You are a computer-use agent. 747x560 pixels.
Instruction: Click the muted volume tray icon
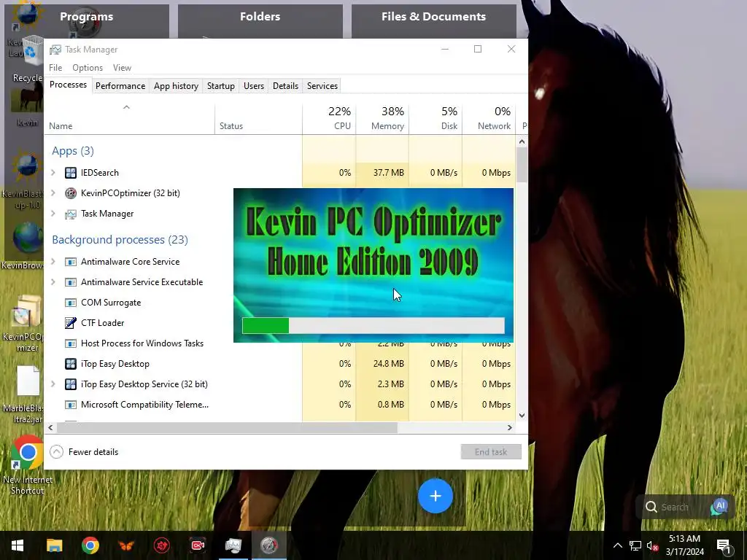pyautogui.click(x=652, y=545)
